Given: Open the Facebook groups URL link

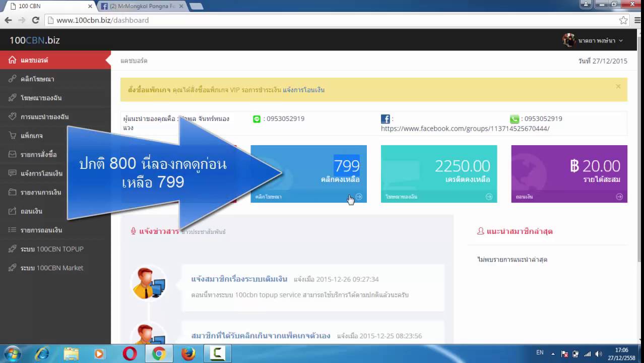Looking at the screenshot, I should (x=465, y=129).
